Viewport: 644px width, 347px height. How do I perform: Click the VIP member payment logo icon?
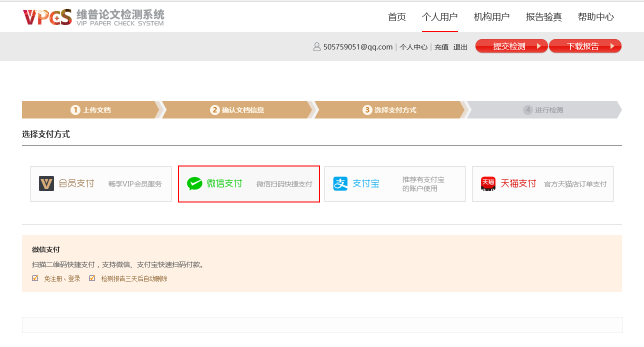[46, 183]
